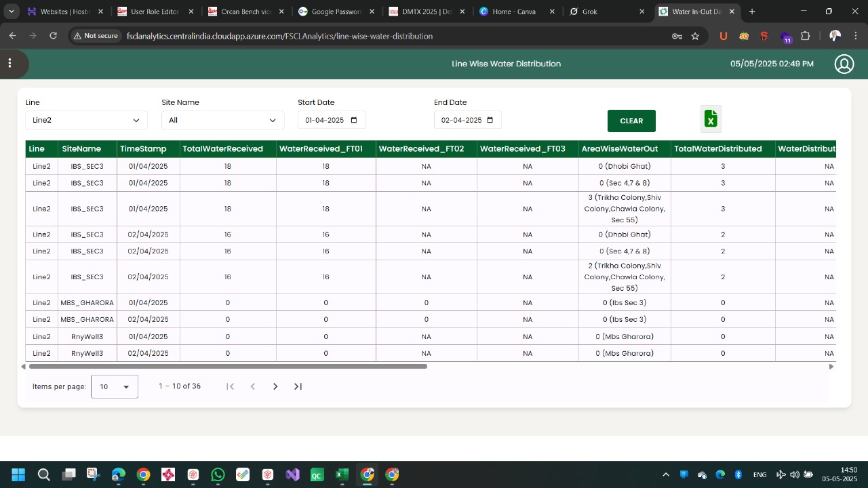Click the calendar icon in End Date field
The image size is (868, 488).
(x=490, y=119)
